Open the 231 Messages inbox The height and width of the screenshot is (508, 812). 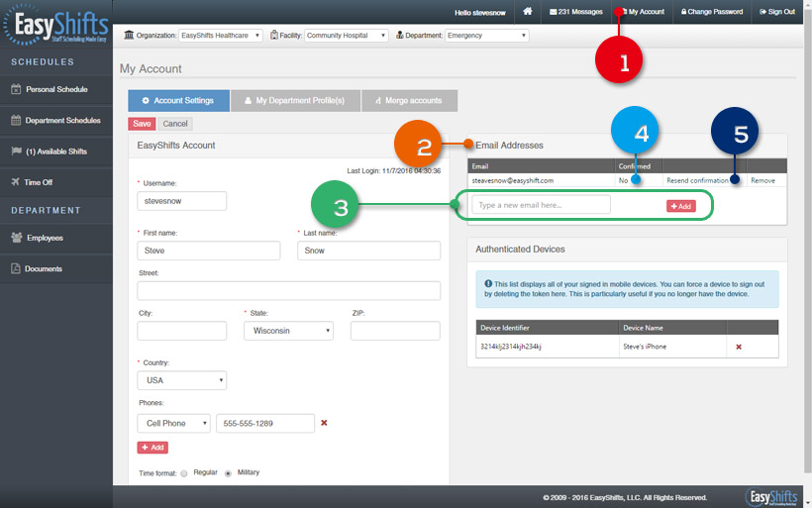click(576, 12)
